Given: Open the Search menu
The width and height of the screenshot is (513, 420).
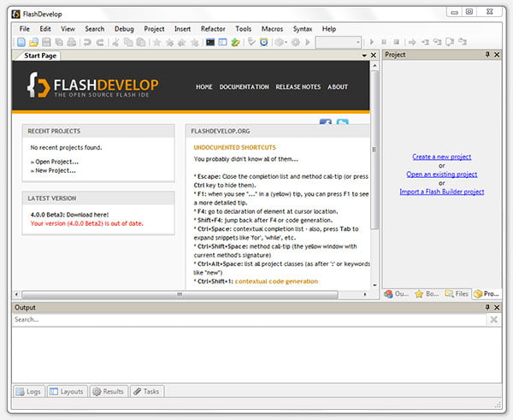Looking at the screenshot, I should point(95,29).
